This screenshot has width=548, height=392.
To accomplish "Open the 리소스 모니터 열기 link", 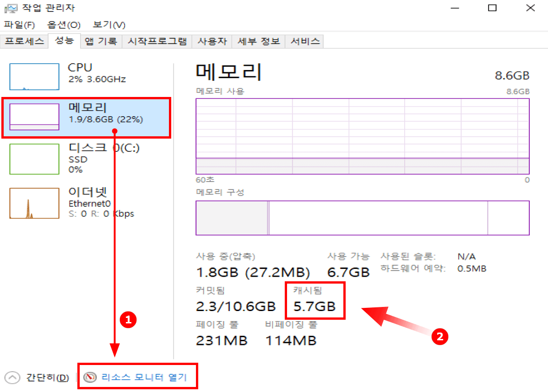I will [x=144, y=377].
